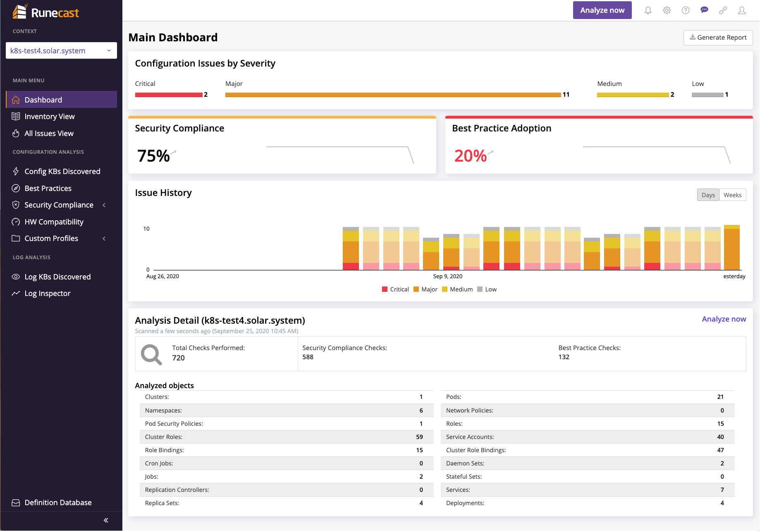
Task: Go to Config KBs Discovered
Action: (62, 172)
